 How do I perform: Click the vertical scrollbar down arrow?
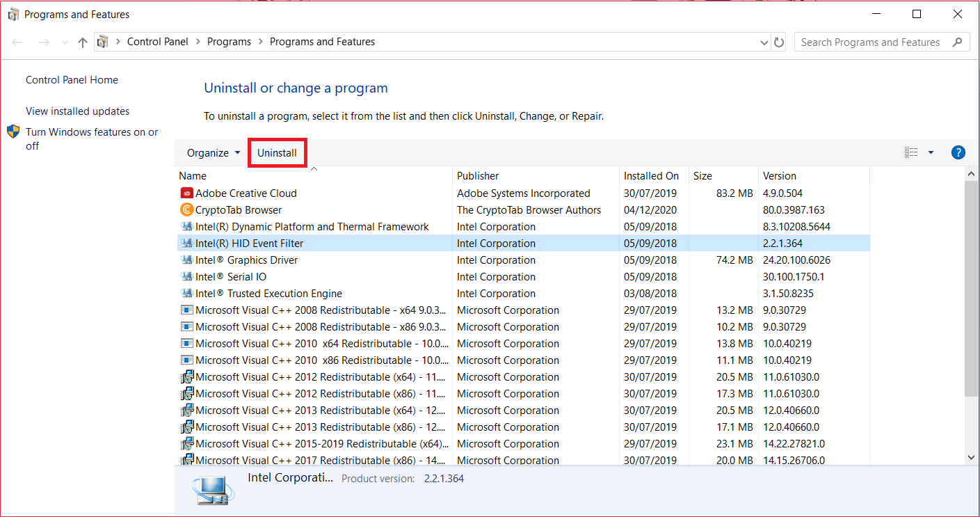coord(972,457)
